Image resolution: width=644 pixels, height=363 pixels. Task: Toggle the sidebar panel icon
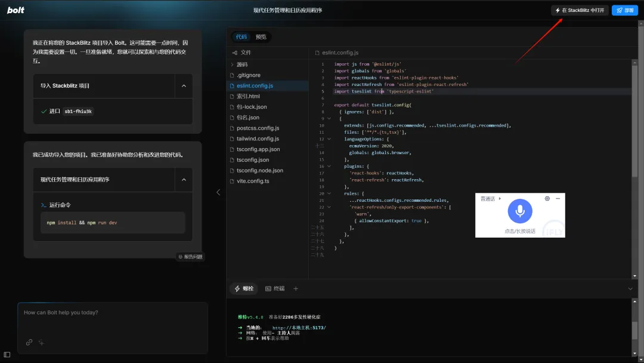coord(7,355)
